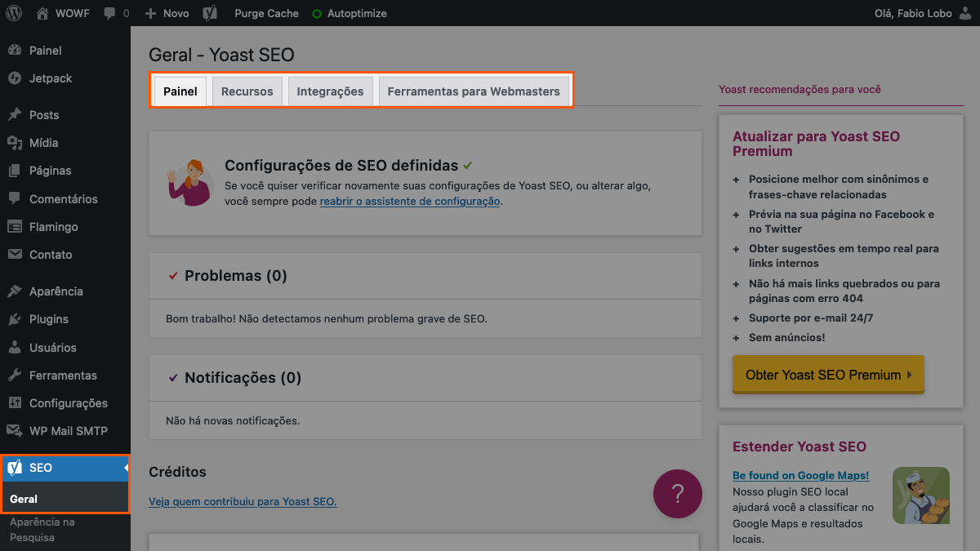980x551 pixels.
Task: Open WP Mail SMTP label in sidebar
Action: (69, 431)
